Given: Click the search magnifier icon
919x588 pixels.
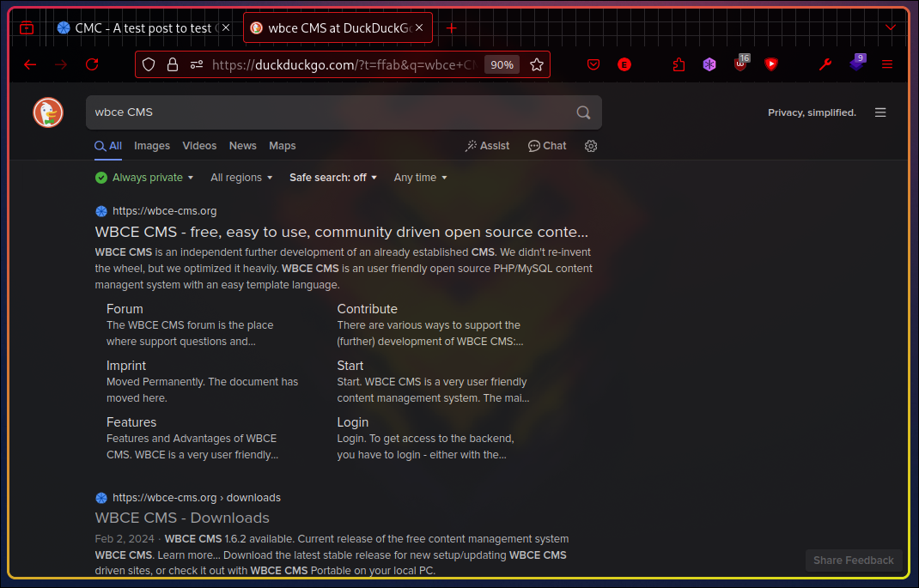Looking at the screenshot, I should coord(583,112).
